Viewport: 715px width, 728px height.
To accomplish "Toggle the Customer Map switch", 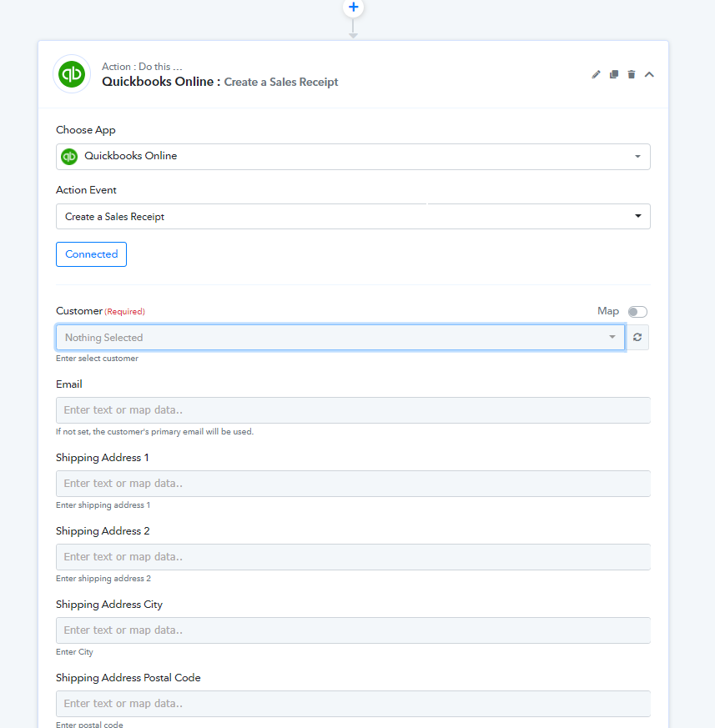I will (637, 312).
